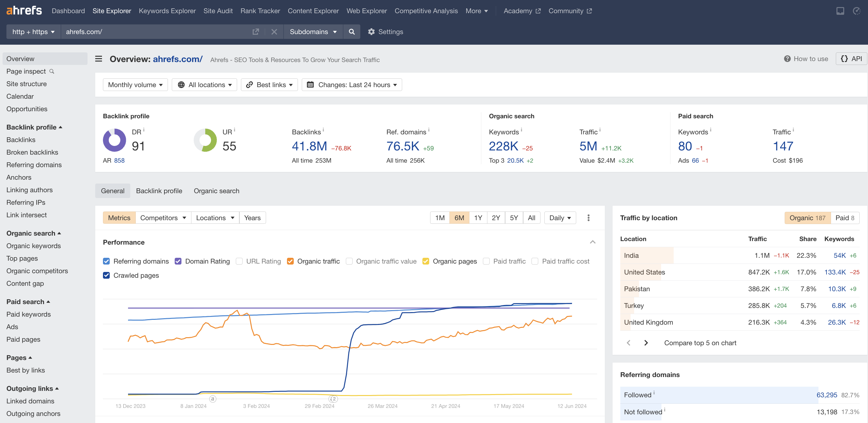Open Competitors dropdown in chart toolbar
This screenshot has width=868, height=423.
163,218
